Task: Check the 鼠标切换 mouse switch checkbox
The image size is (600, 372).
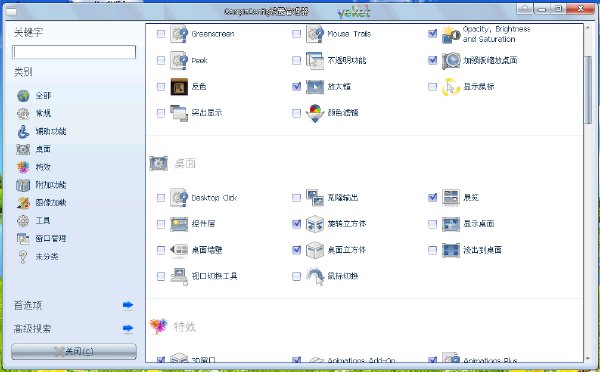Action: pyautogui.click(x=297, y=276)
